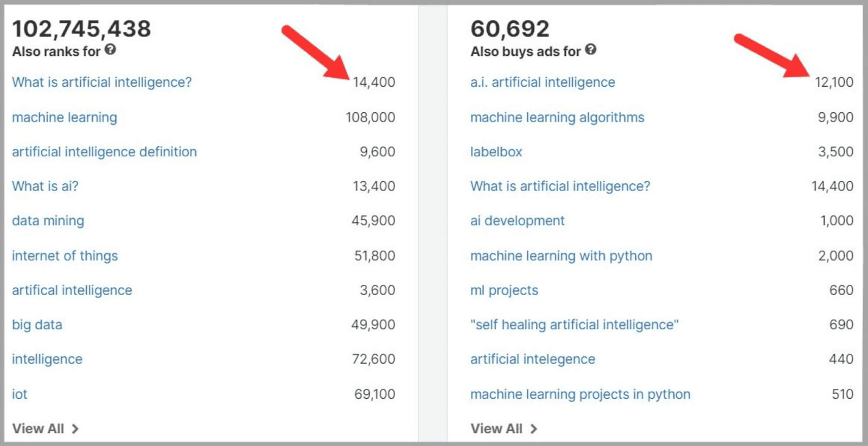Open the machine learning projects in python keyword
868x446 pixels.
click(580, 394)
